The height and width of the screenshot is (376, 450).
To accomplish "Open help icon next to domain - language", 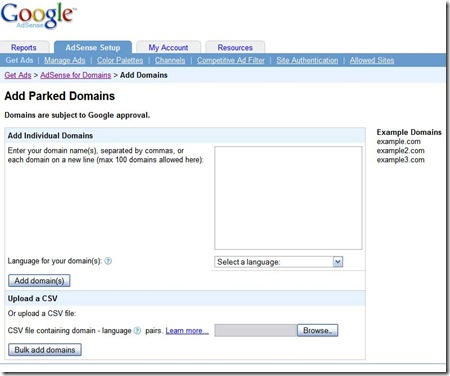I will (x=137, y=331).
